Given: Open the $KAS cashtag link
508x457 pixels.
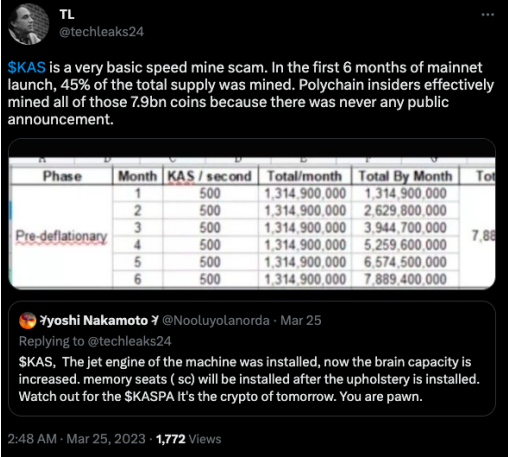Looking at the screenshot, I should [27, 67].
